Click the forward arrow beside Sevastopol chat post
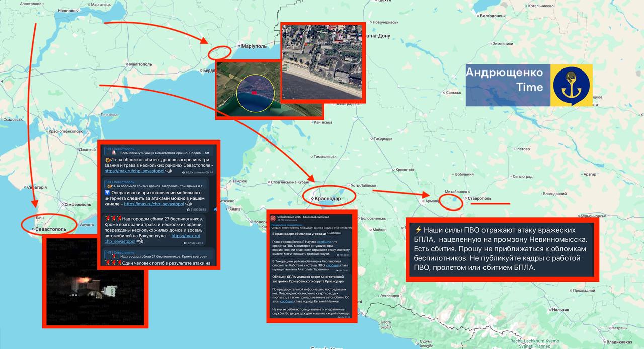The width and height of the screenshot is (644, 349). tap(214, 208)
